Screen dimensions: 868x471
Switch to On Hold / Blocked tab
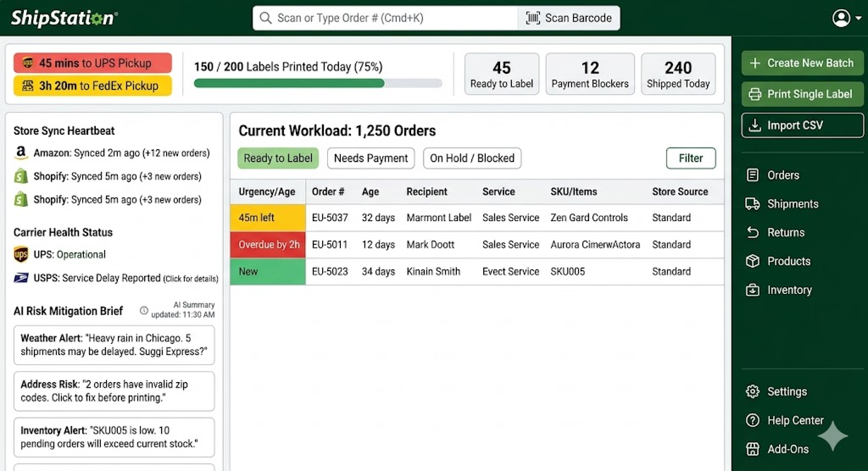472,158
